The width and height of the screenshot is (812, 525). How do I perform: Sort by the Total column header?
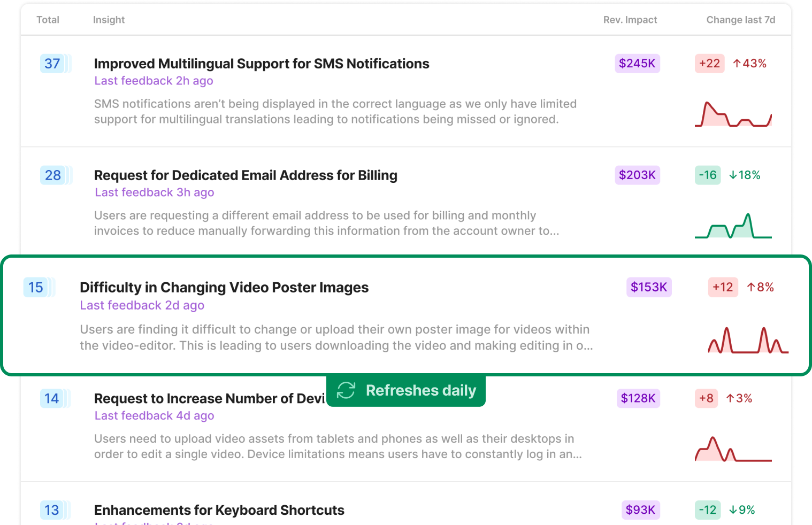point(48,20)
